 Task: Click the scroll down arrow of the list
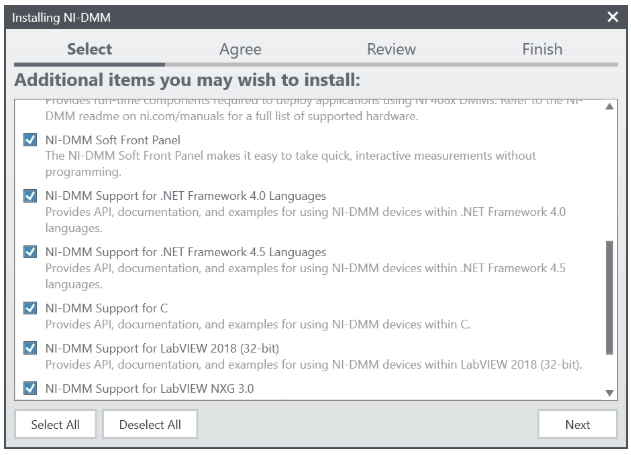609,392
